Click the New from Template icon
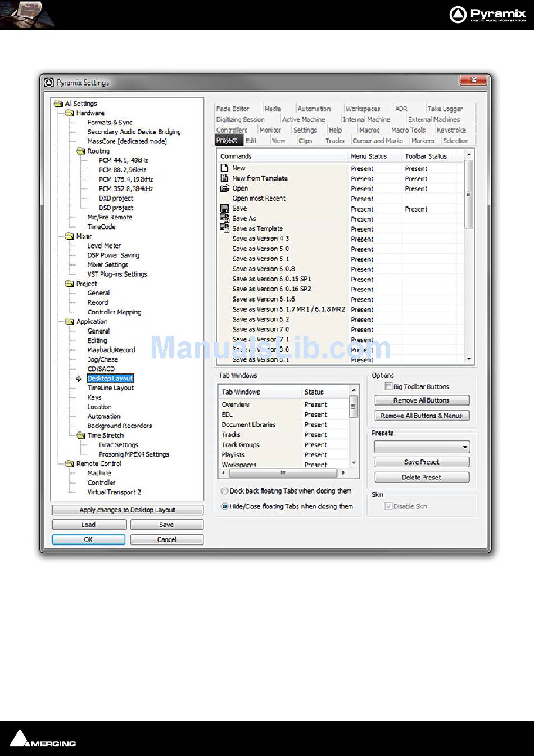 224,178
